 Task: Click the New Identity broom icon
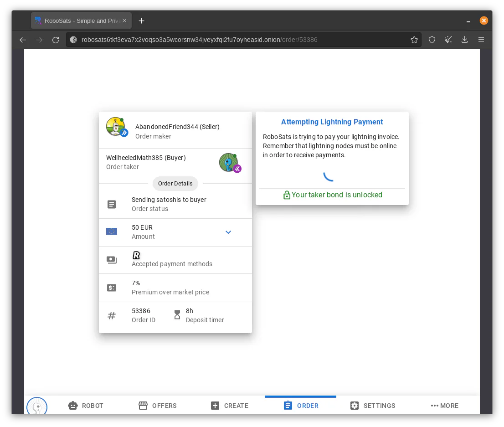(x=448, y=40)
